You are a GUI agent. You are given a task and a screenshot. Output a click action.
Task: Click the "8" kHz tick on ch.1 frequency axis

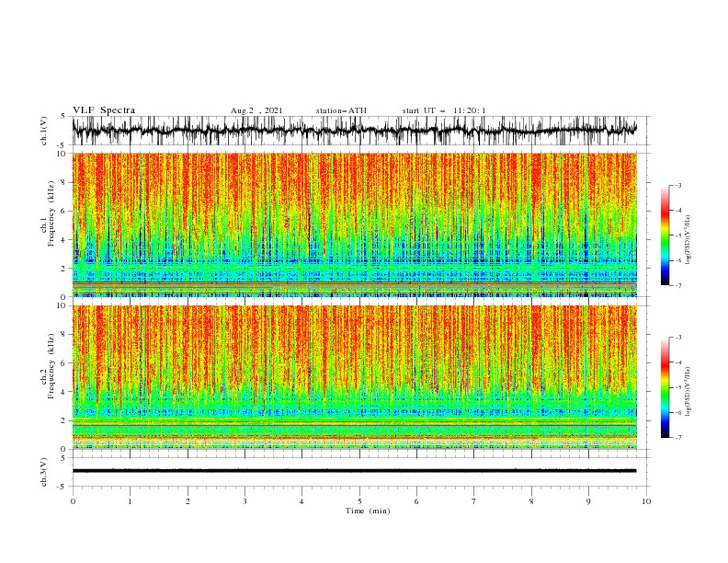63,182
